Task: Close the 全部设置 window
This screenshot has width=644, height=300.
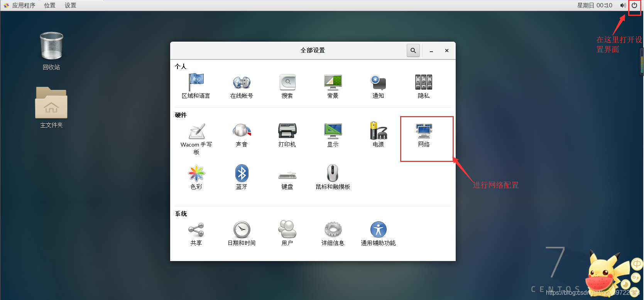Action: click(447, 51)
